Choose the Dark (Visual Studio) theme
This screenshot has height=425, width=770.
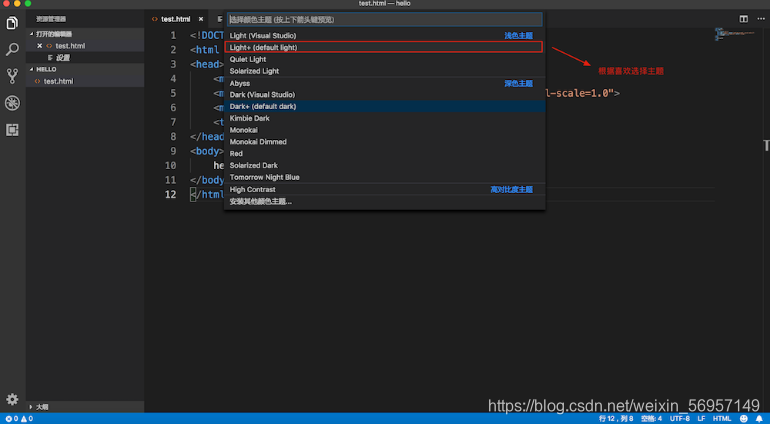coord(385,94)
